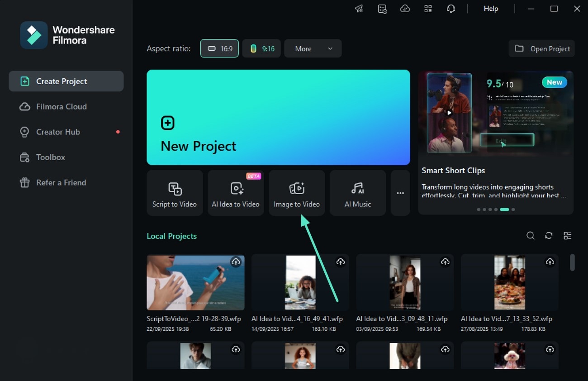The height and width of the screenshot is (381, 588).
Task: Refresh the Local Projects list
Action: click(x=549, y=236)
